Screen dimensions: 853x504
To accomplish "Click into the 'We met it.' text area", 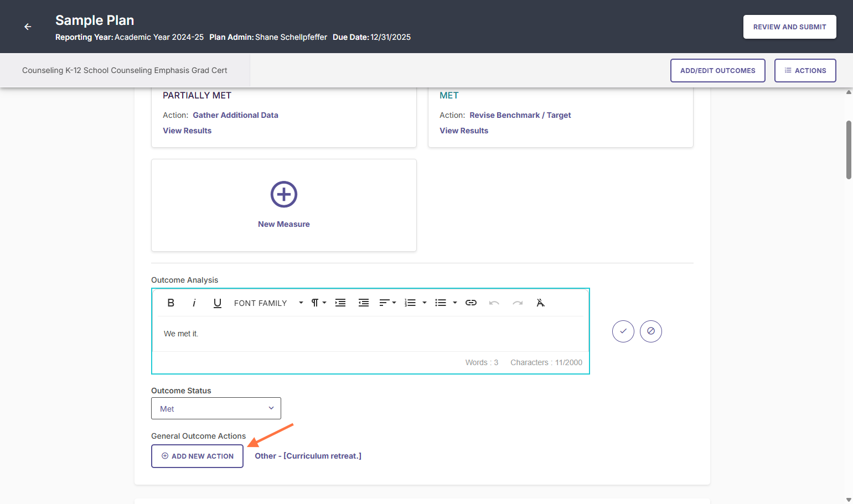I will (370, 334).
